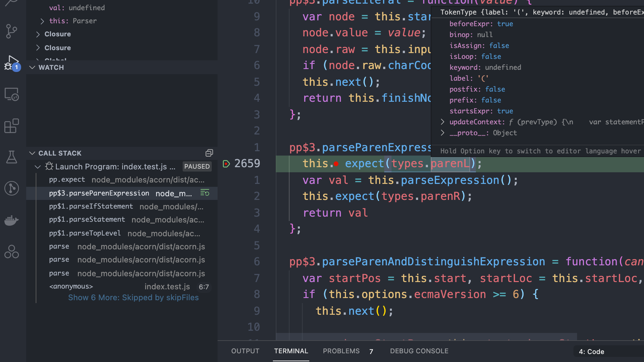Click "label: '('" property in hover popup

pyautogui.click(x=469, y=78)
